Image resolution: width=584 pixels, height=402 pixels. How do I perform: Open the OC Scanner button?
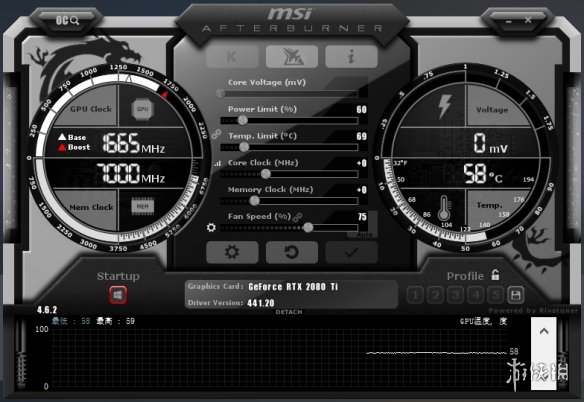(x=67, y=20)
